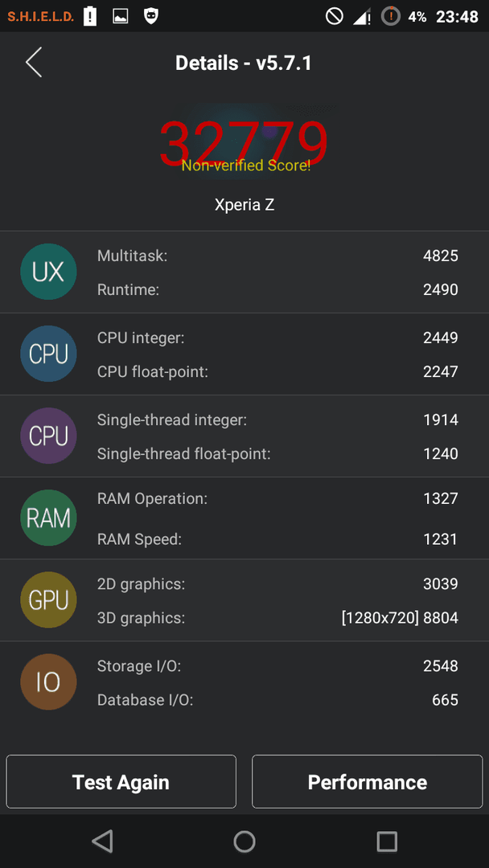
Task: Select the Database I/O score row
Action: tap(277, 700)
